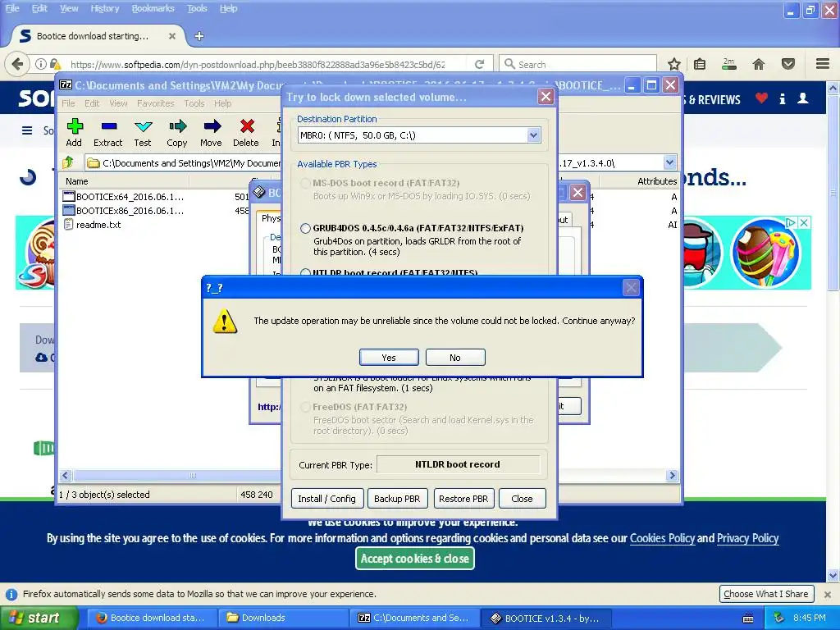The image size is (840, 630).
Task: Close the advertisement with X icon
Action: click(804, 223)
